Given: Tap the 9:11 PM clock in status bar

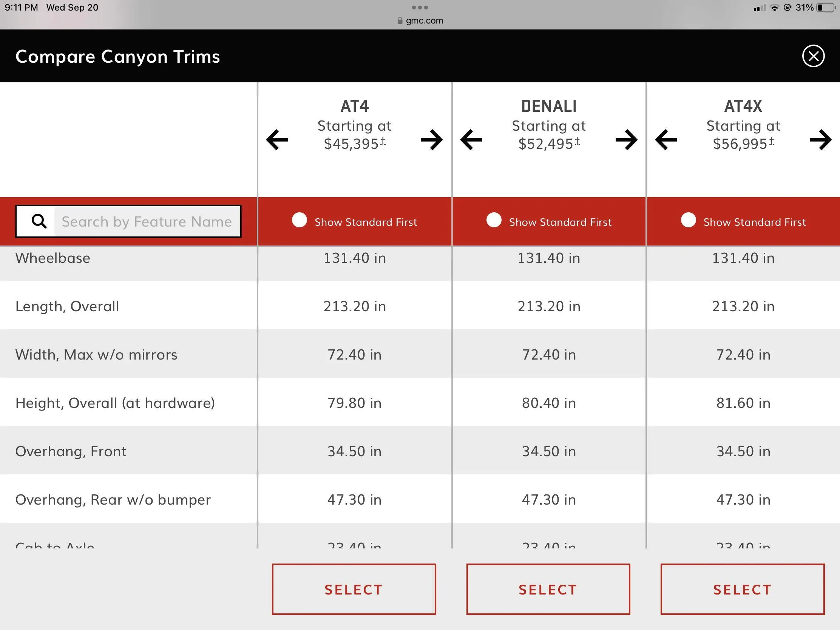Looking at the screenshot, I should coord(21,8).
